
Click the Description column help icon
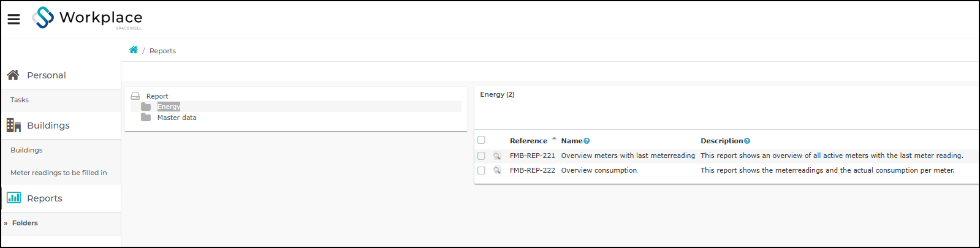[x=747, y=141]
